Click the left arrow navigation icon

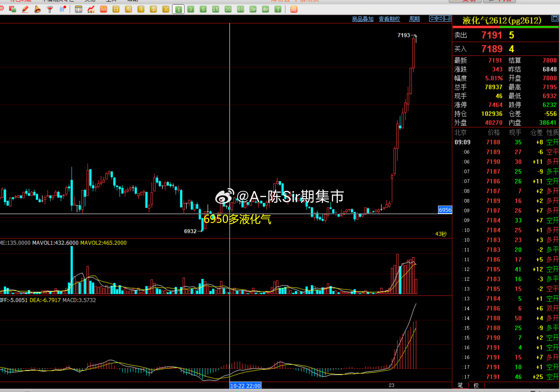coord(433,19)
